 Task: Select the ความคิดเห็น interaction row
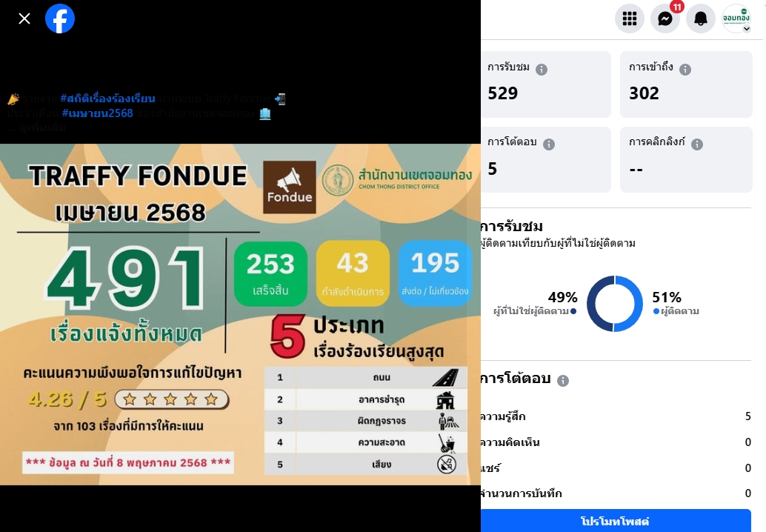[616, 442]
